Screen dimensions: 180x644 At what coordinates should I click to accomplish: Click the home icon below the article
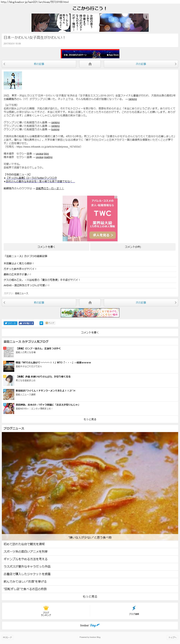(90, 303)
